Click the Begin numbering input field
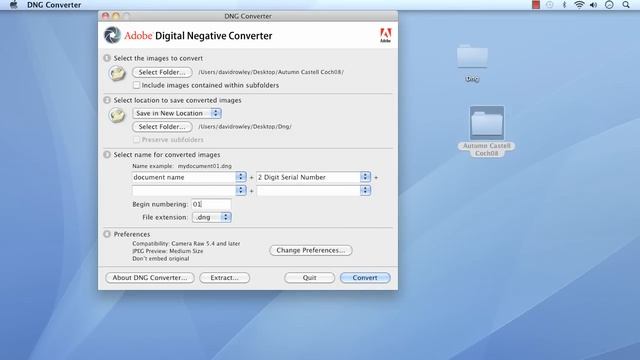640x360 pixels. click(211, 204)
